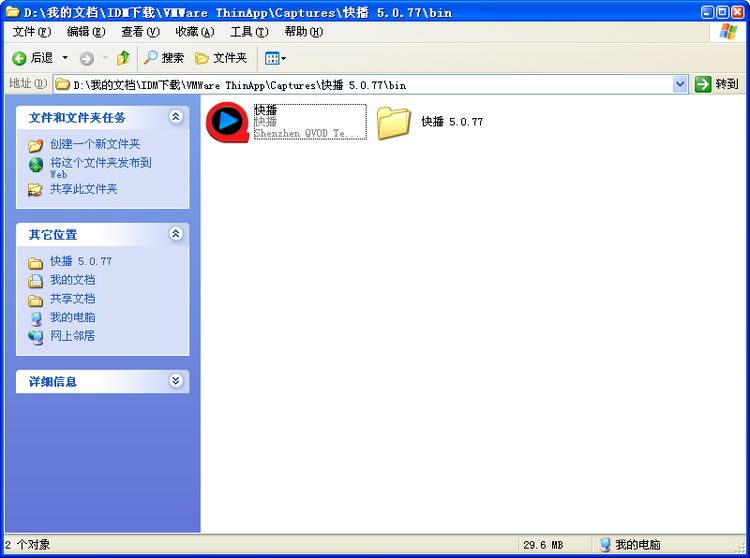Click 共享此文件夹 link

click(84, 189)
